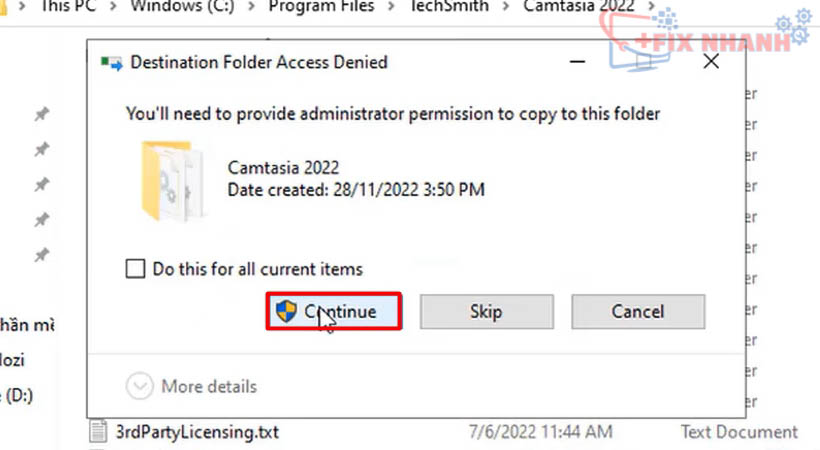This screenshot has width=820, height=450.
Task: Select the 3rdPartyLicensing.txt file icon
Action: coord(98,431)
